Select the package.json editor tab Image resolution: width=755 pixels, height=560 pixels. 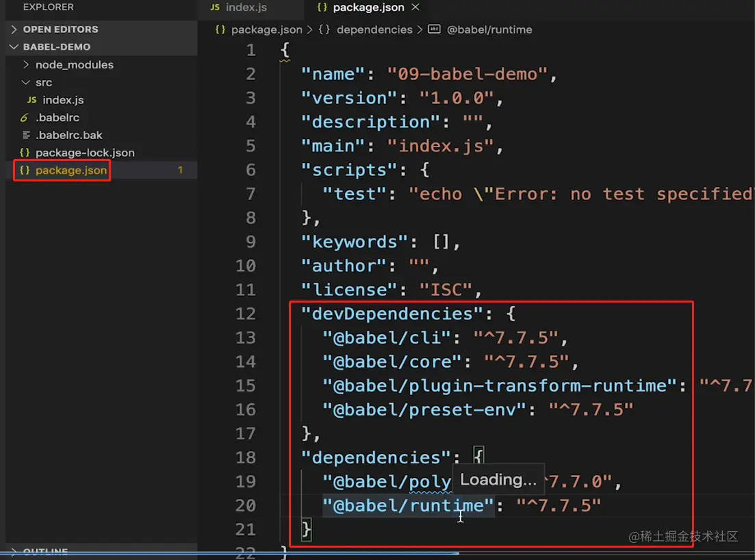(368, 8)
